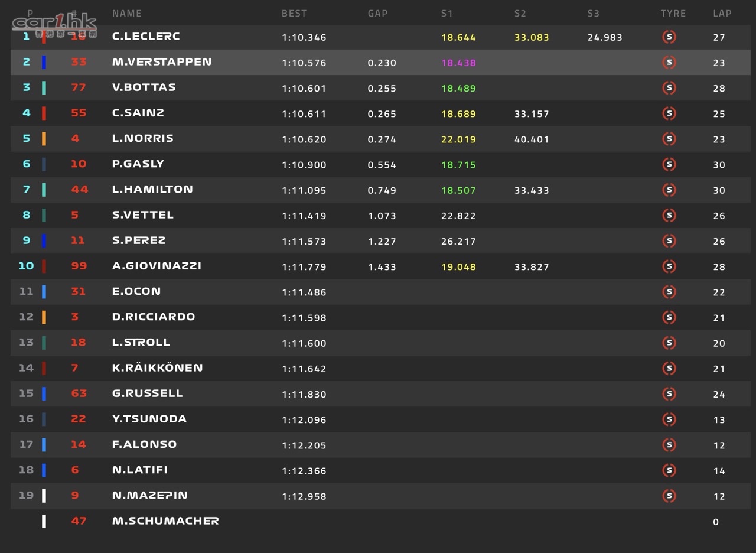756x553 pixels.
Task: Click the soft tyre icon in Leclerc's row
Action: pos(669,37)
